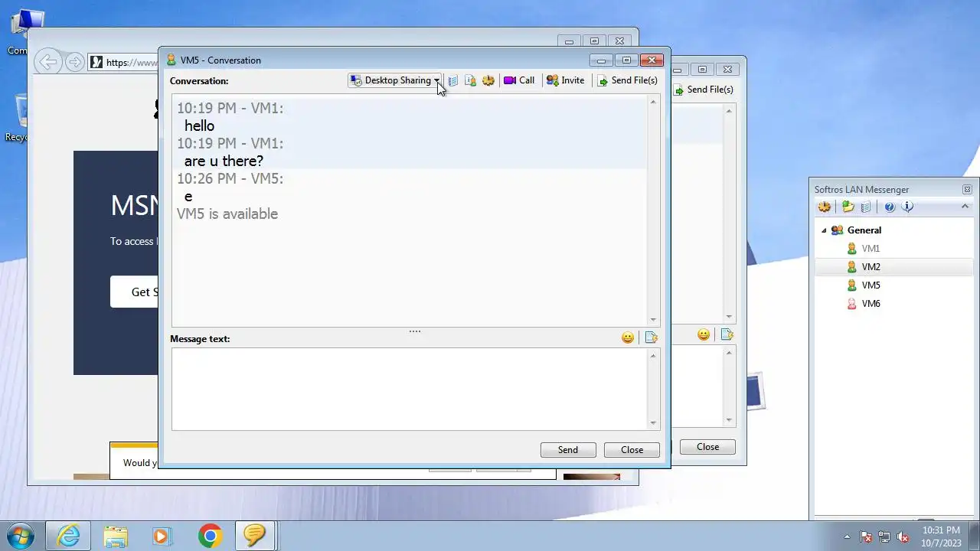Open About info icon in Softros Messenger

point(907,207)
